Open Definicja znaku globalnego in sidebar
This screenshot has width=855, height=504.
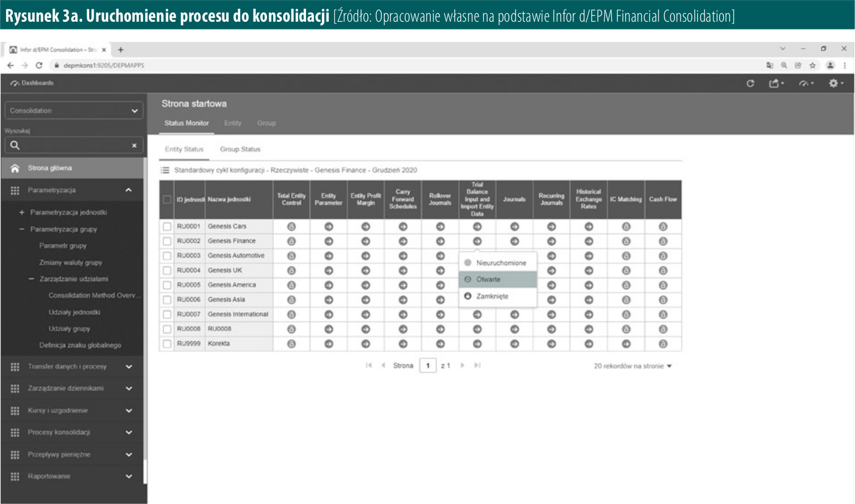click(x=80, y=345)
